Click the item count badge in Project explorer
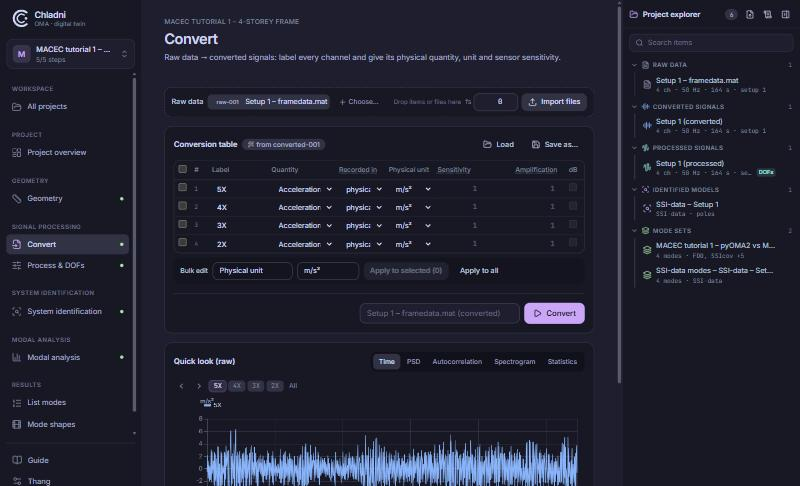The height and width of the screenshot is (486, 800). [x=731, y=15]
